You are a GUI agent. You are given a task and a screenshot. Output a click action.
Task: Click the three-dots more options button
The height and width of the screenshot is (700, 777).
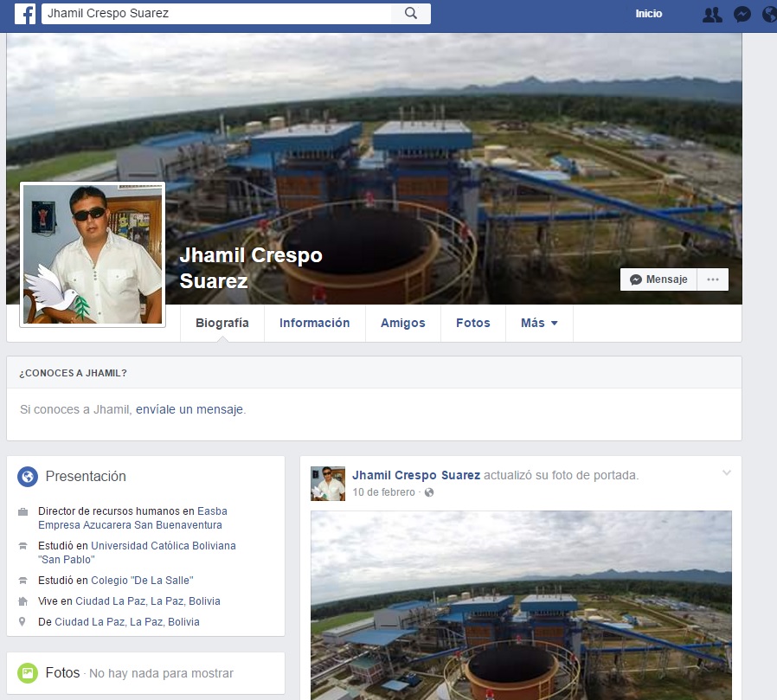pyautogui.click(x=713, y=279)
